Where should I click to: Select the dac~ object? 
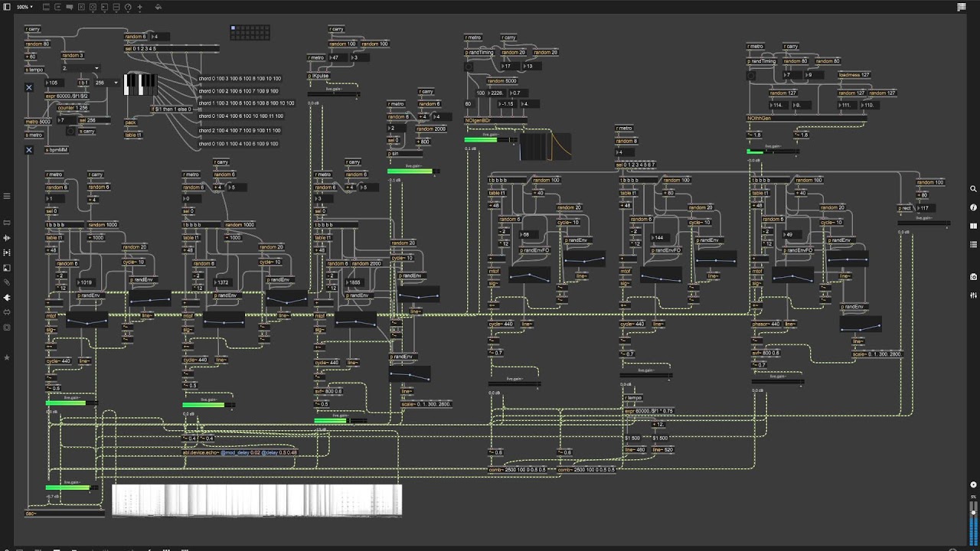point(64,514)
